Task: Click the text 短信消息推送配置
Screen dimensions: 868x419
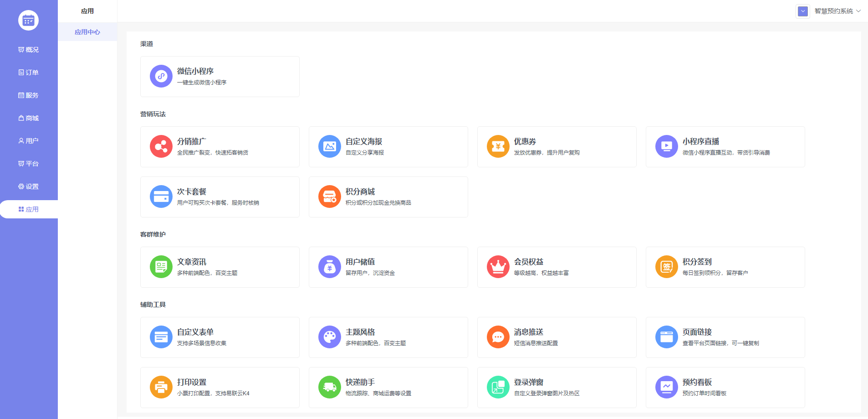Action: tap(536, 343)
